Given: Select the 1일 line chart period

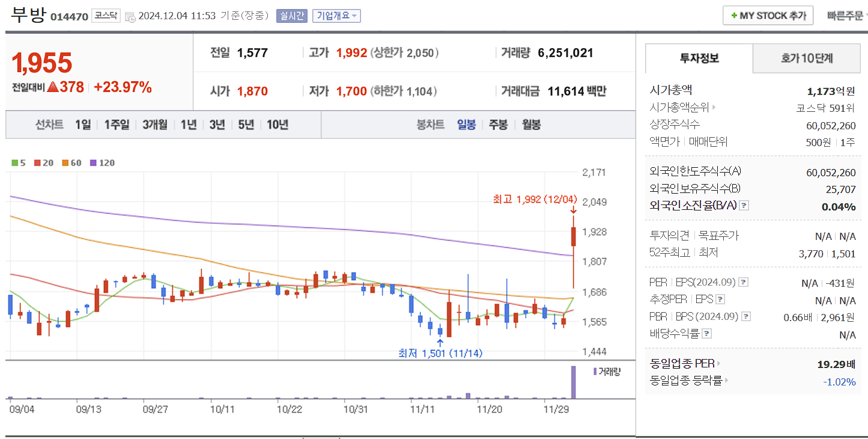Looking at the screenshot, I should 83,124.
